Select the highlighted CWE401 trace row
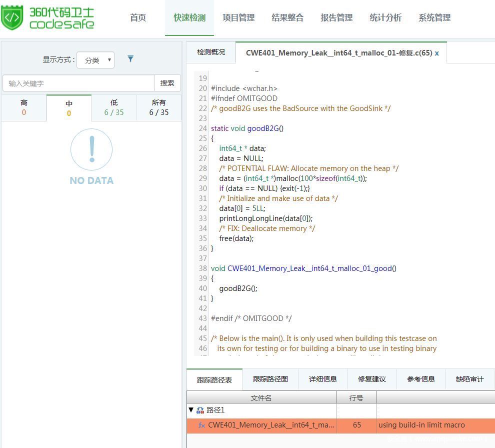This screenshot has width=495, height=448. (340, 425)
